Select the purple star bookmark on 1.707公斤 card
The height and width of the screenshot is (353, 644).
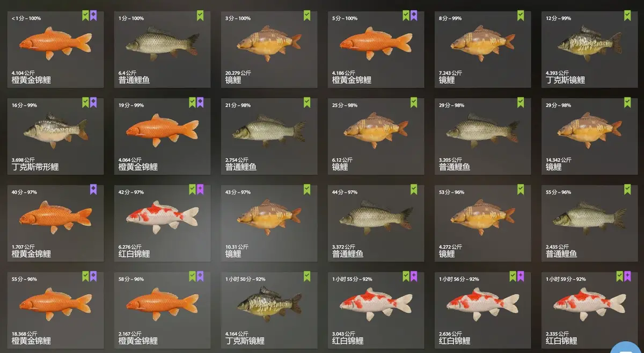click(x=93, y=189)
